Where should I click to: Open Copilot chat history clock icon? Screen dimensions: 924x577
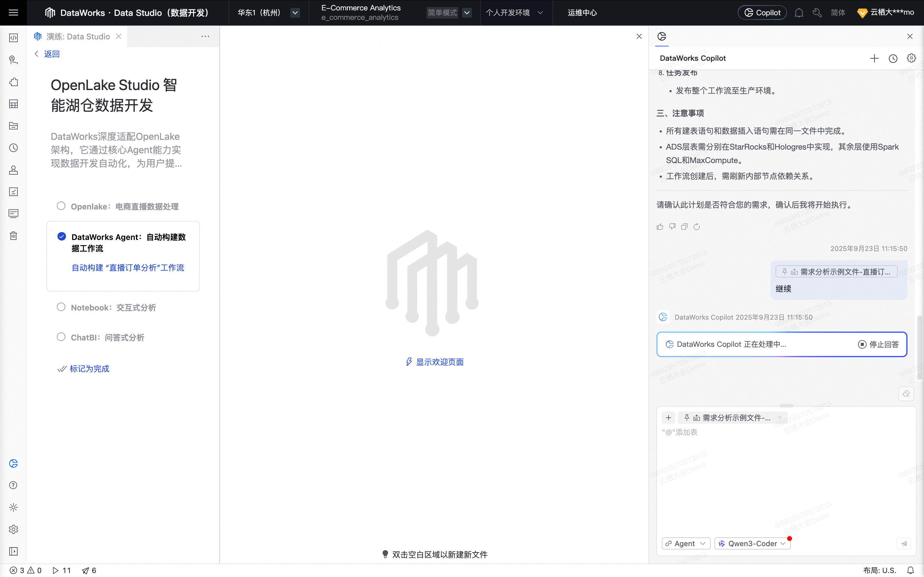click(x=893, y=58)
